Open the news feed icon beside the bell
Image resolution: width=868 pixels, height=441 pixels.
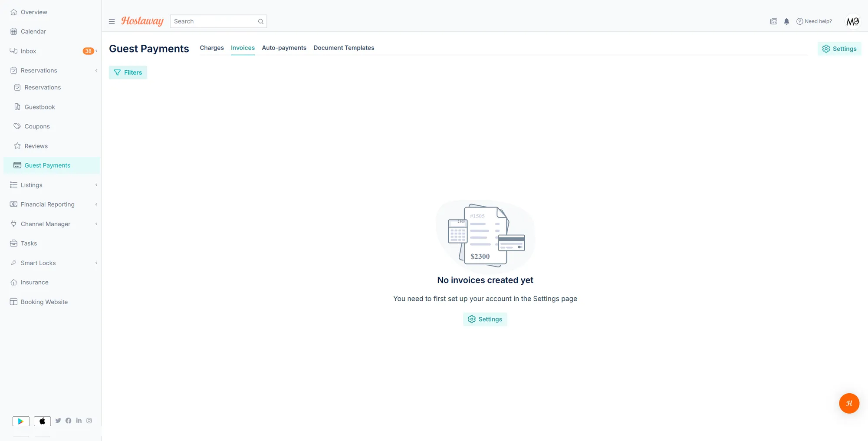[774, 21]
